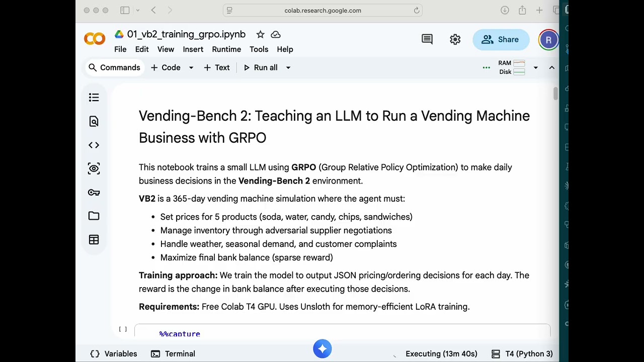The image size is (644, 362).
Task: Expand the Code cell options dropdown
Action: click(x=191, y=67)
